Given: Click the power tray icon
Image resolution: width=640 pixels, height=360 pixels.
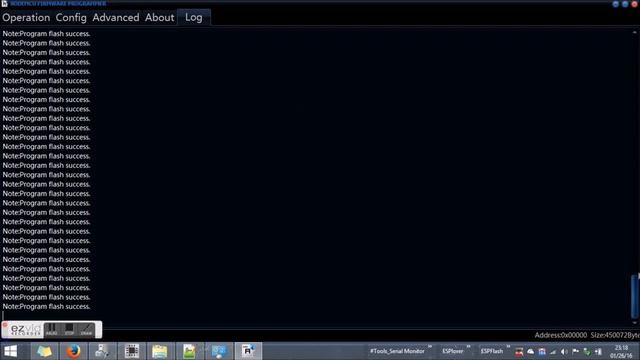Looking at the screenshot, I should pyautogui.click(x=598, y=352).
